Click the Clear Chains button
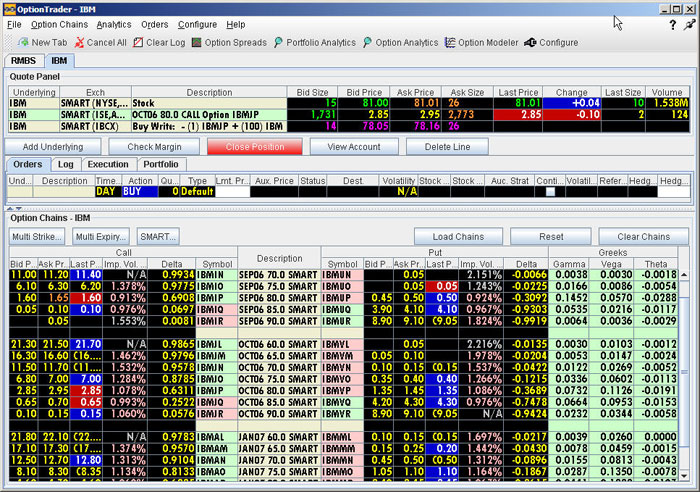Viewport: 700px width, 492px height. click(643, 237)
